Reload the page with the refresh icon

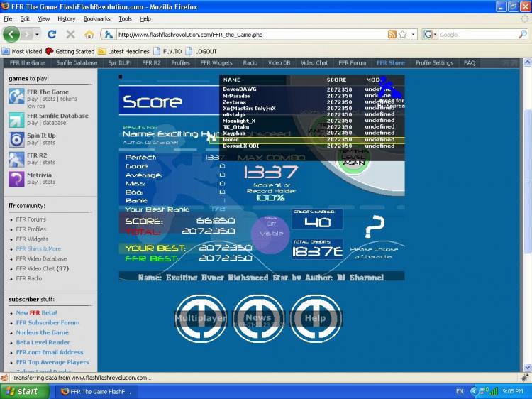tap(52, 34)
